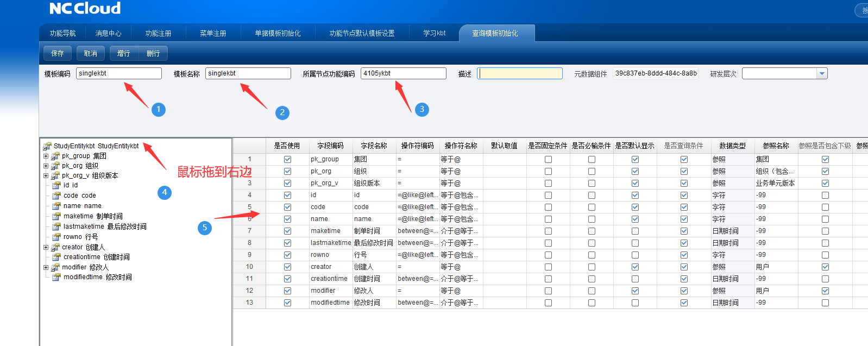Screen dimensions: 868x346
Task: Click the 删行 button
Action: pyautogui.click(x=153, y=53)
